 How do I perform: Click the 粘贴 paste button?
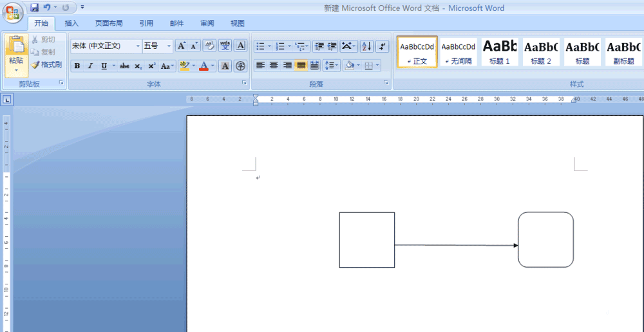17,56
